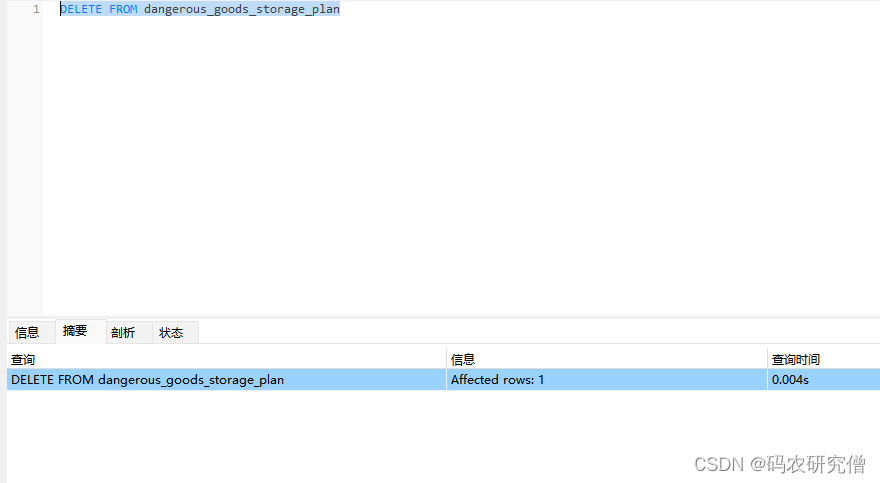Click divider between 信息 and 查询时间 columns
This screenshot has height=483, width=880.
coord(766,359)
